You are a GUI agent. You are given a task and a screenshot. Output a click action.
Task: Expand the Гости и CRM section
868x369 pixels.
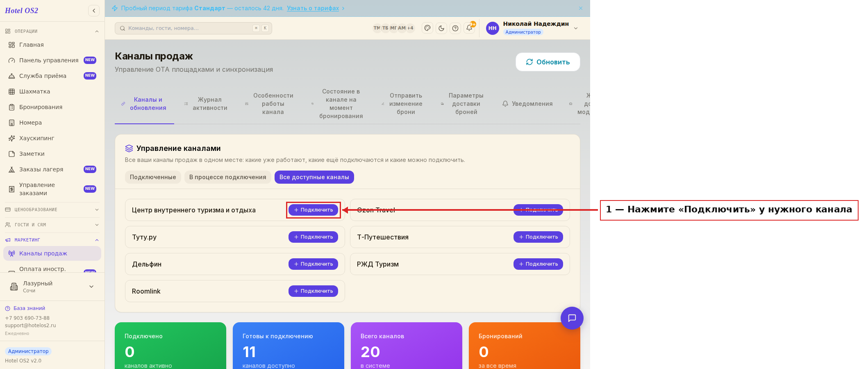click(52, 225)
